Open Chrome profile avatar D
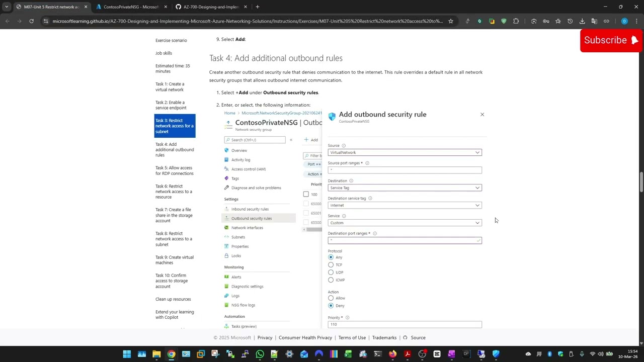Image resolution: width=644 pixels, height=362 pixels. pyautogui.click(x=624, y=21)
